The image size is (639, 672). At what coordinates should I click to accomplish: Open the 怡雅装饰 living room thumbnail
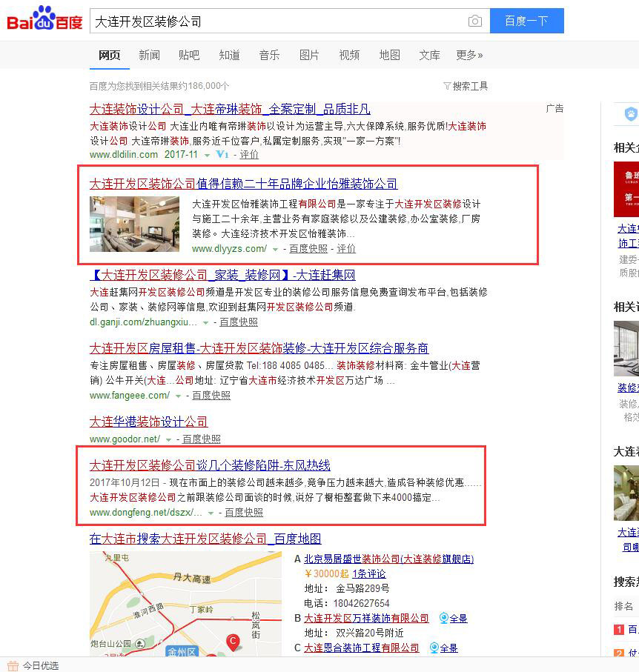pyautogui.click(x=135, y=224)
